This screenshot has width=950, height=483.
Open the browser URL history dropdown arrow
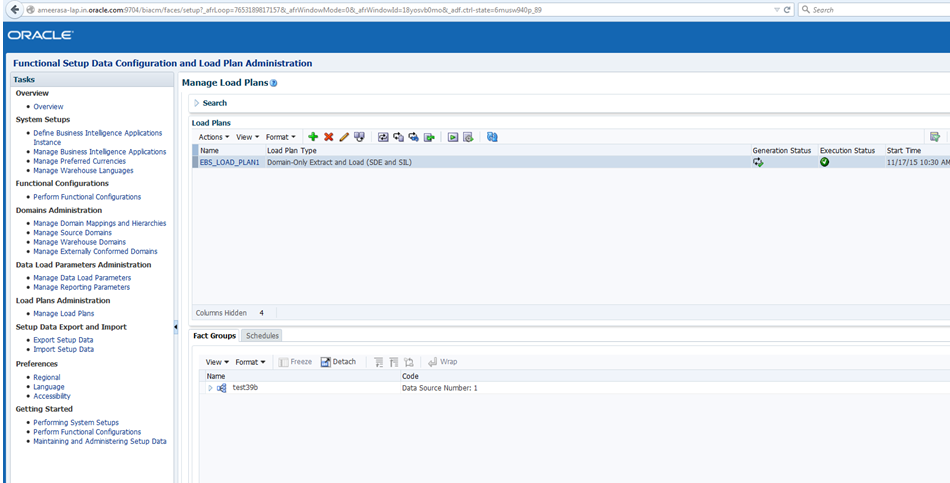click(x=777, y=10)
